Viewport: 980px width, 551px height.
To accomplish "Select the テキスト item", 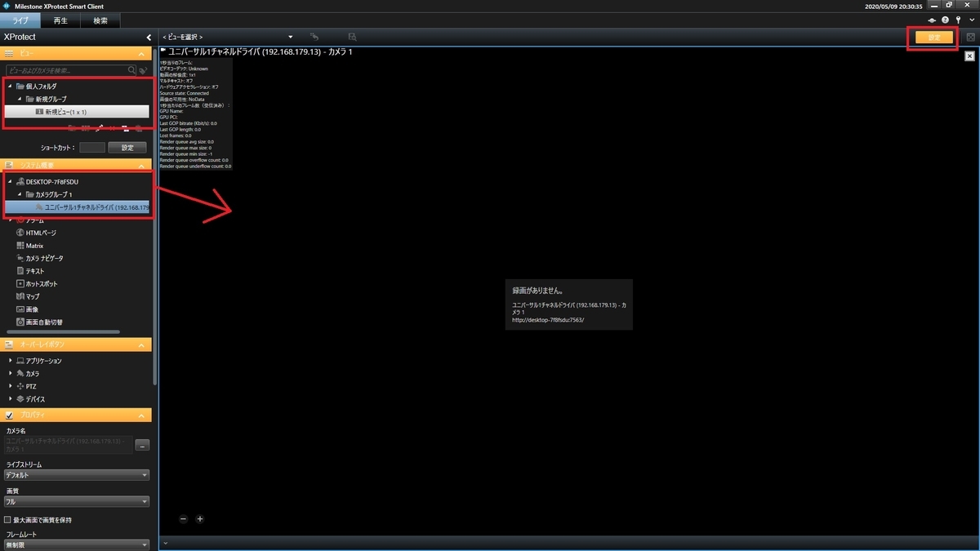I will (x=29, y=271).
